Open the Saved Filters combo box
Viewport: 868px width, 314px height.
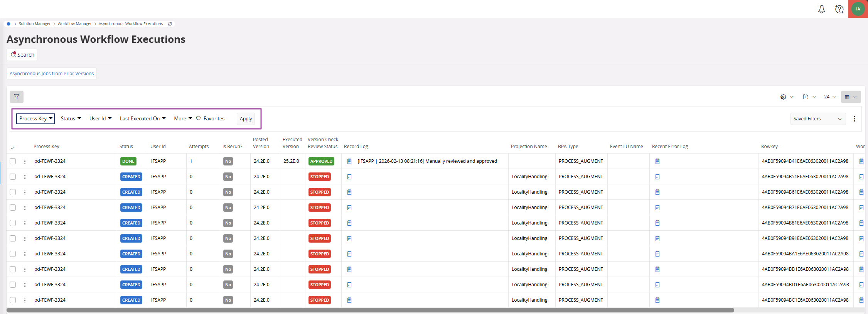click(x=818, y=119)
